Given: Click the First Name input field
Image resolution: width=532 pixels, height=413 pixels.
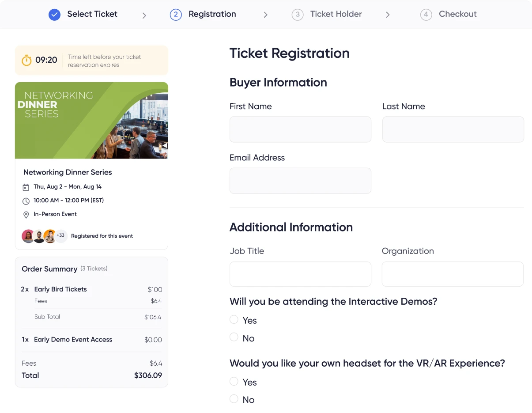Looking at the screenshot, I should click(x=300, y=129).
